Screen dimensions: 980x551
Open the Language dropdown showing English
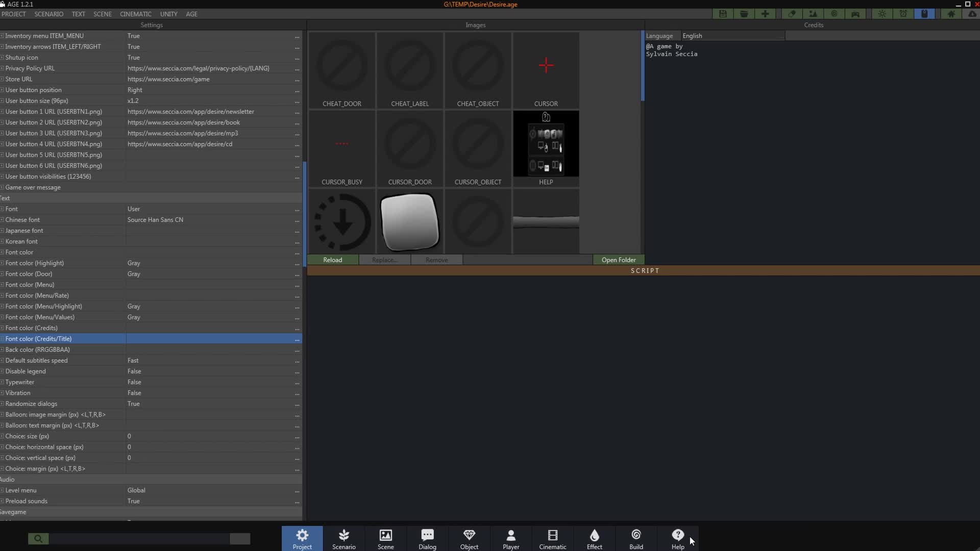pos(732,36)
